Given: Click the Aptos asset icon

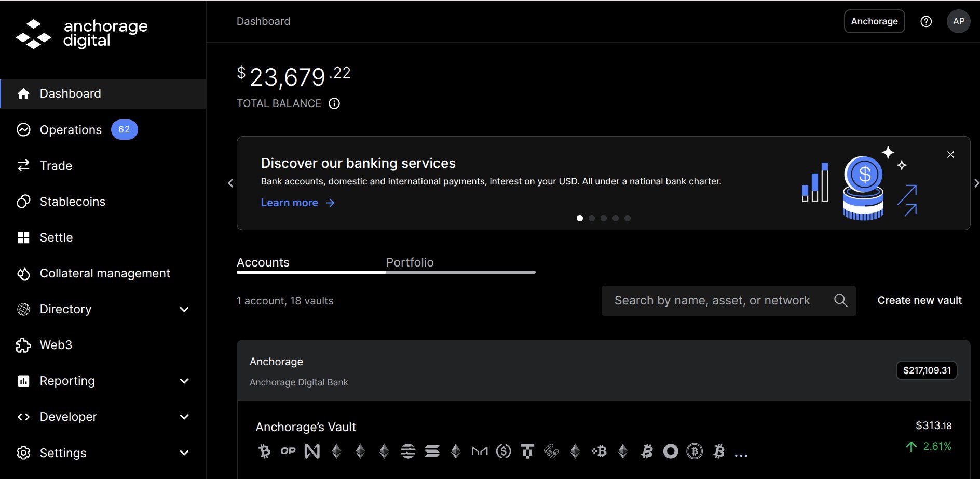Looking at the screenshot, I should pos(408,451).
